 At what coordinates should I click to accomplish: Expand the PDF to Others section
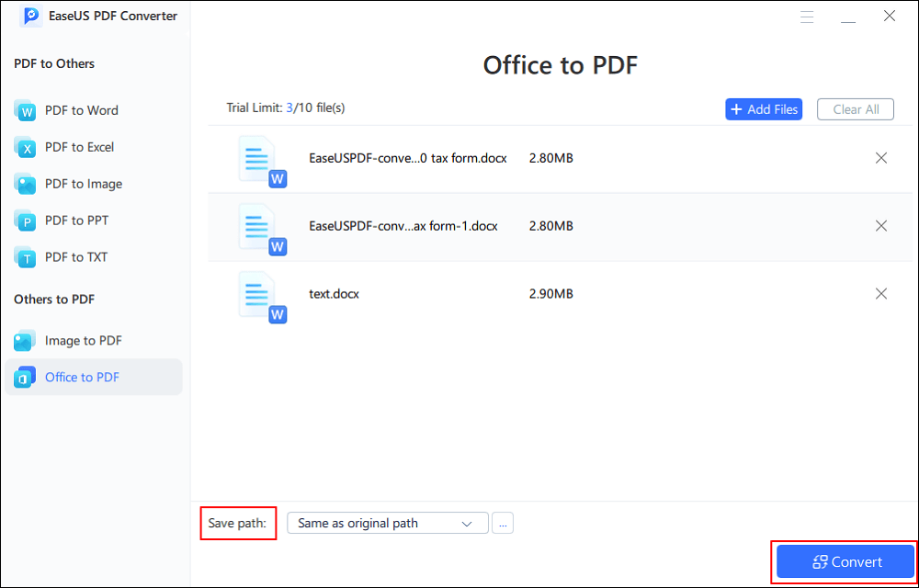pos(53,63)
